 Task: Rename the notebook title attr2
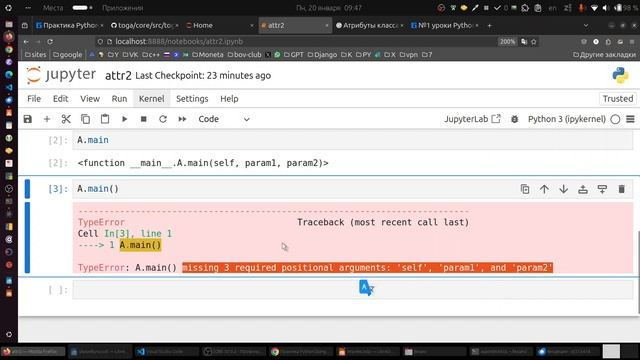point(118,76)
